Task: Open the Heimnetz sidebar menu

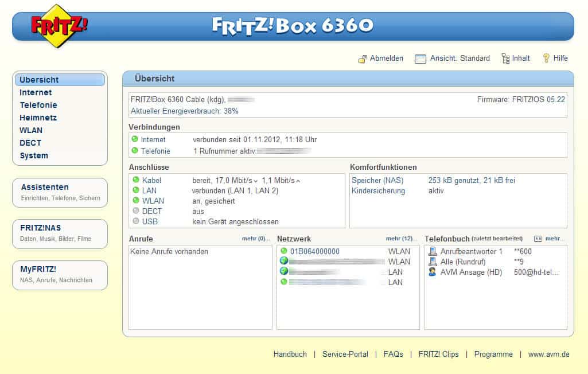Action: click(x=38, y=118)
